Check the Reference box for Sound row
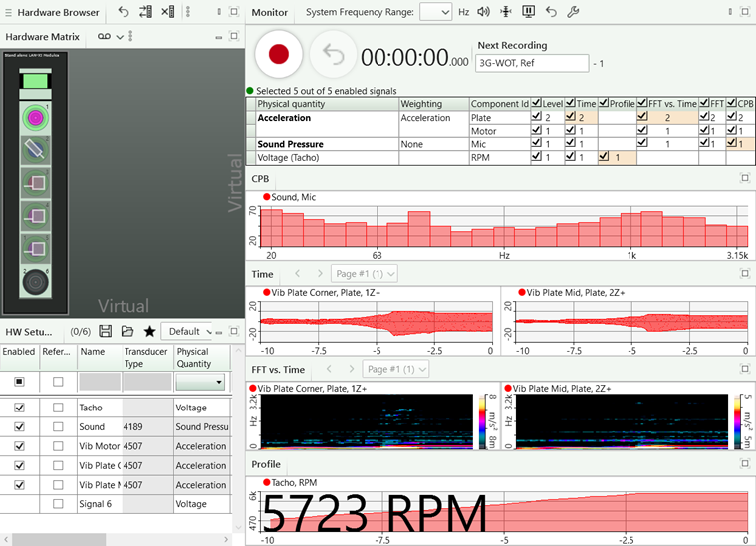Viewport: 756px width, 546px height. [57, 426]
